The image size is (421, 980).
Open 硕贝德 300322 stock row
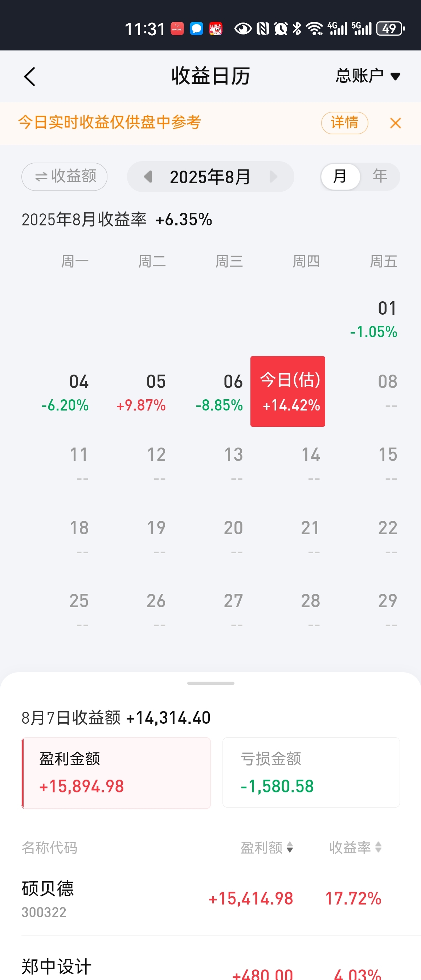[x=210, y=899]
